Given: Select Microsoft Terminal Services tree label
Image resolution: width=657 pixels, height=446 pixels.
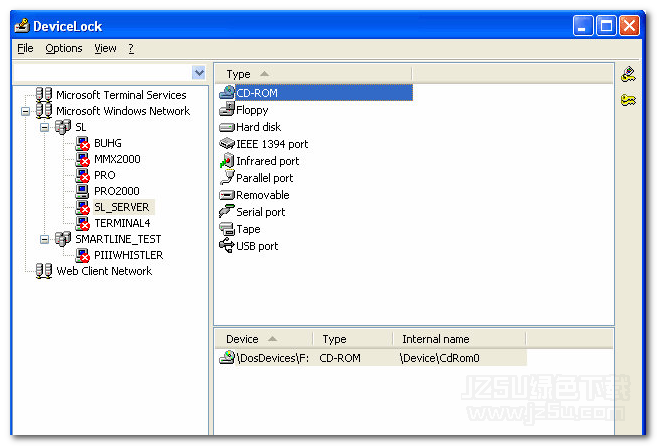Looking at the screenshot, I should click(x=121, y=95).
